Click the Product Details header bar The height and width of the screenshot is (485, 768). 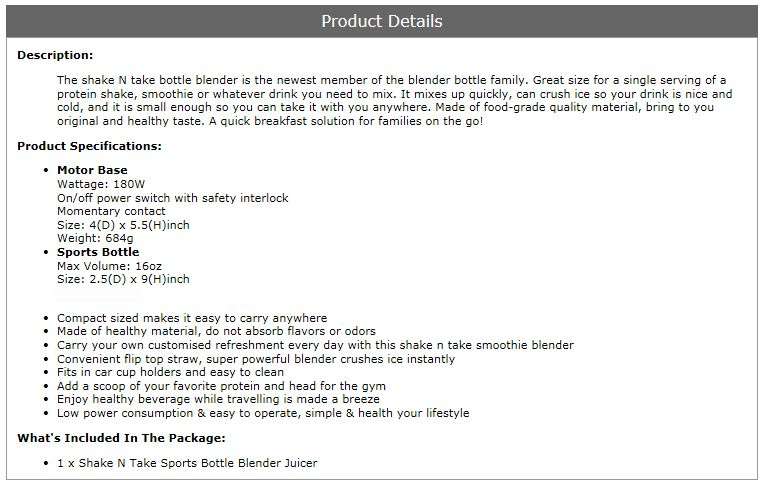tap(382, 22)
